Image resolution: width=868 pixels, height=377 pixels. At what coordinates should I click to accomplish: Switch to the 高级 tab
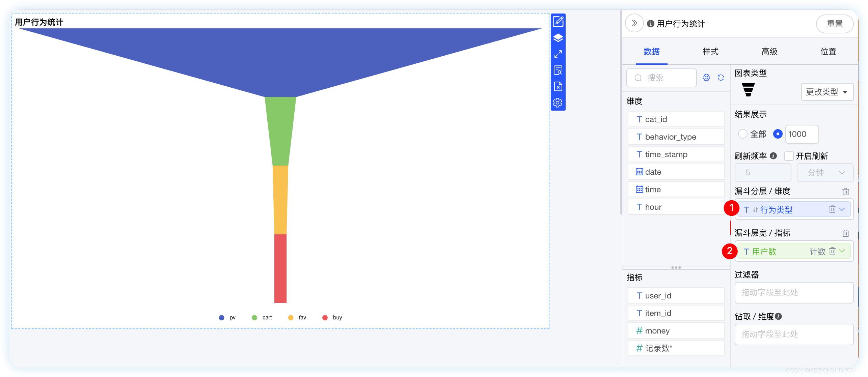766,51
